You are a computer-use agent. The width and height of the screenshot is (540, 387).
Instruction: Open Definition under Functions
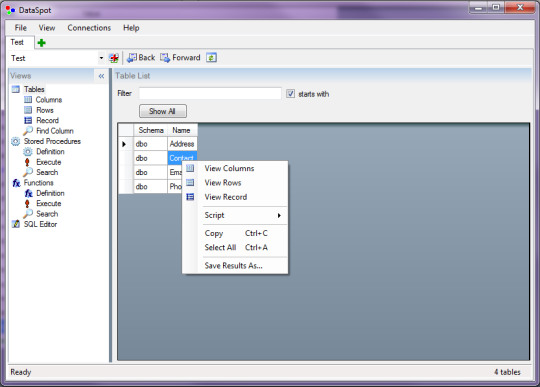(50, 193)
